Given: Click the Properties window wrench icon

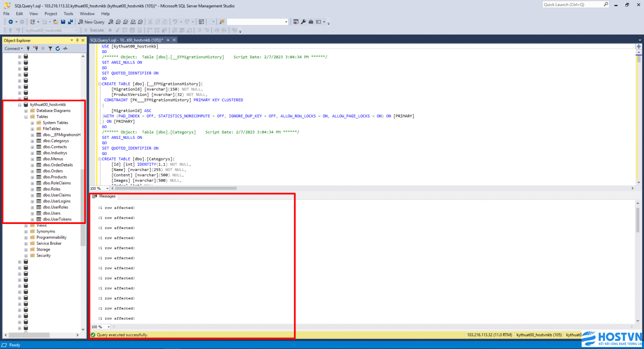Looking at the screenshot, I should tap(303, 22).
